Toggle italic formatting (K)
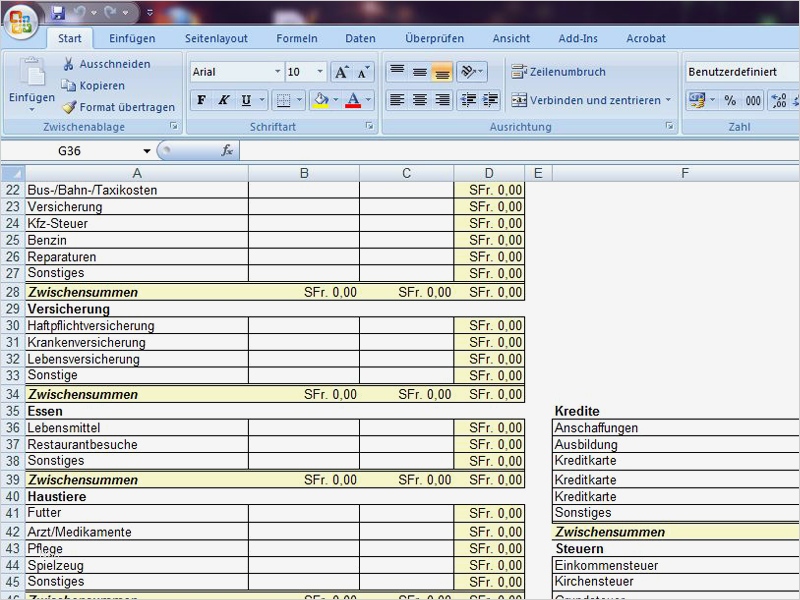800x600 pixels. pos(223,100)
